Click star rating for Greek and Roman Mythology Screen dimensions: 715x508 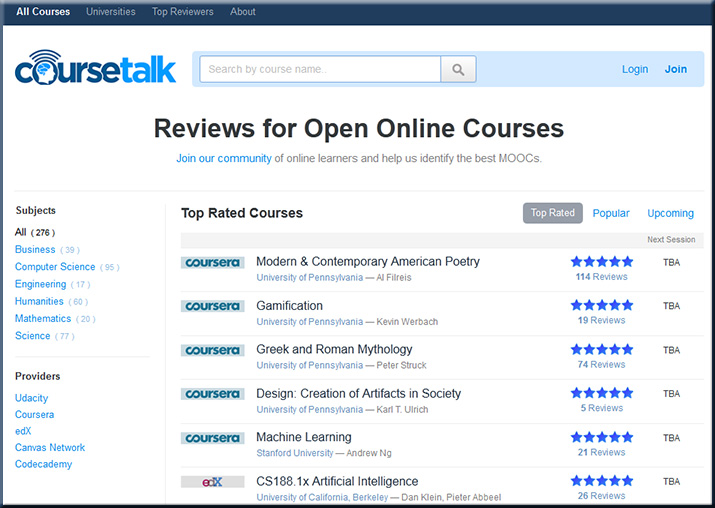(x=602, y=349)
